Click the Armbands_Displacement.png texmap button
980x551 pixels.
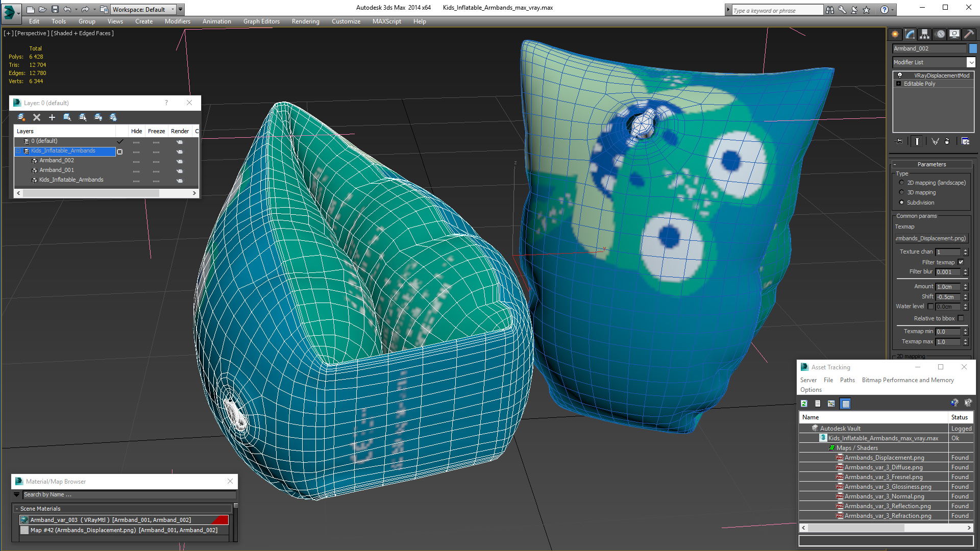coord(931,238)
